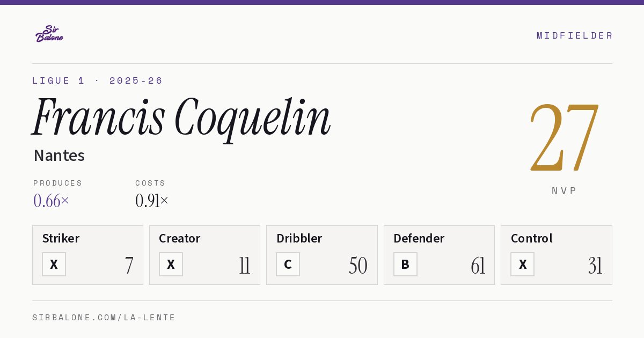The height and width of the screenshot is (338, 644).
Task: Click the X grade badge in Striker card
Action: 54,264
